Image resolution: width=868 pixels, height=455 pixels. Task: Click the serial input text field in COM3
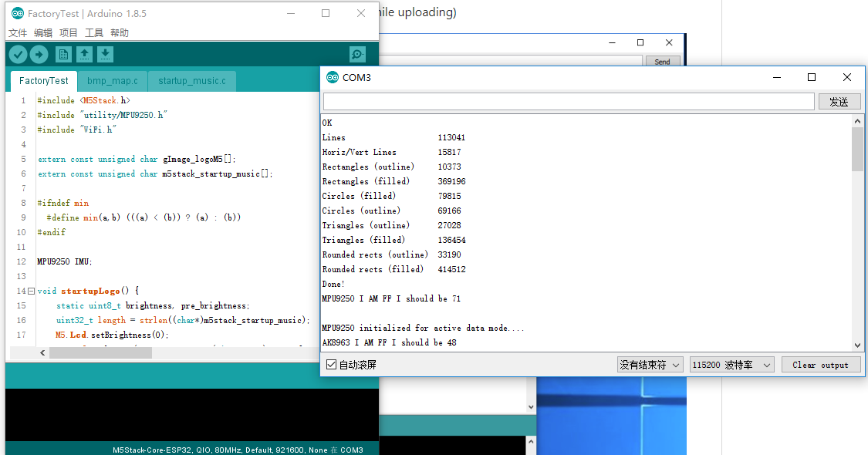tap(569, 101)
